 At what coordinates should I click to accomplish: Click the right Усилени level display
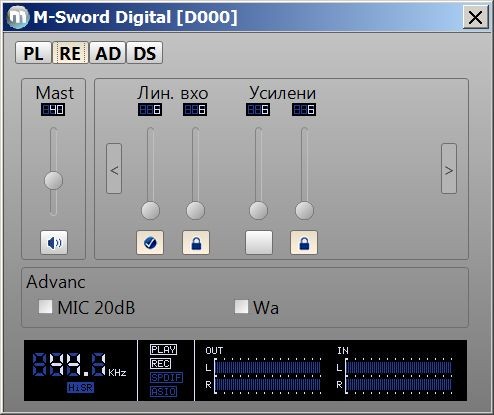(x=304, y=110)
